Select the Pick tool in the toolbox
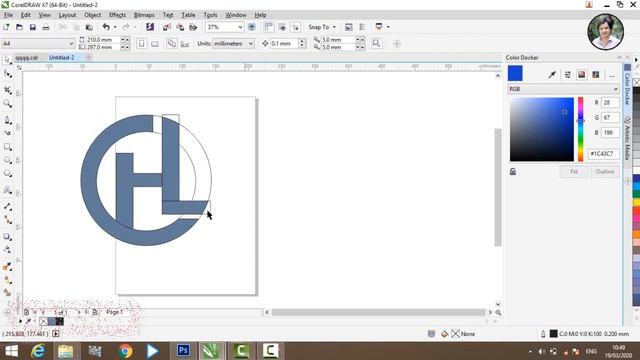The image size is (640, 360). pos(7,60)
